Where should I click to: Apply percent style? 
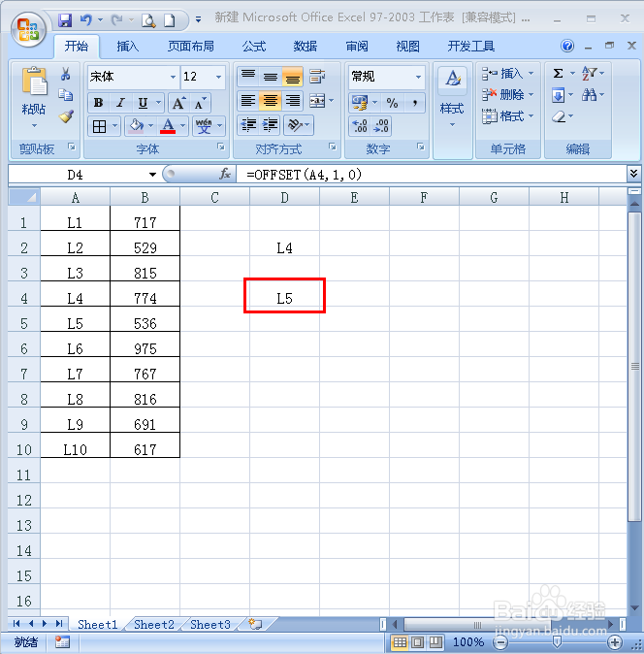[x=392, y=103]
